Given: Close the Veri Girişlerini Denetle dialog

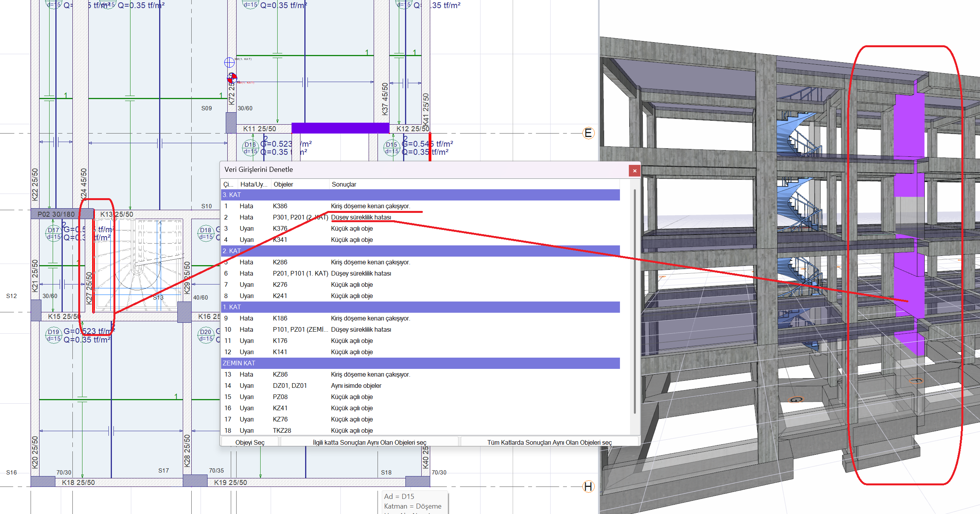Looking at the screenshot, I should click(x=634, y=170).
